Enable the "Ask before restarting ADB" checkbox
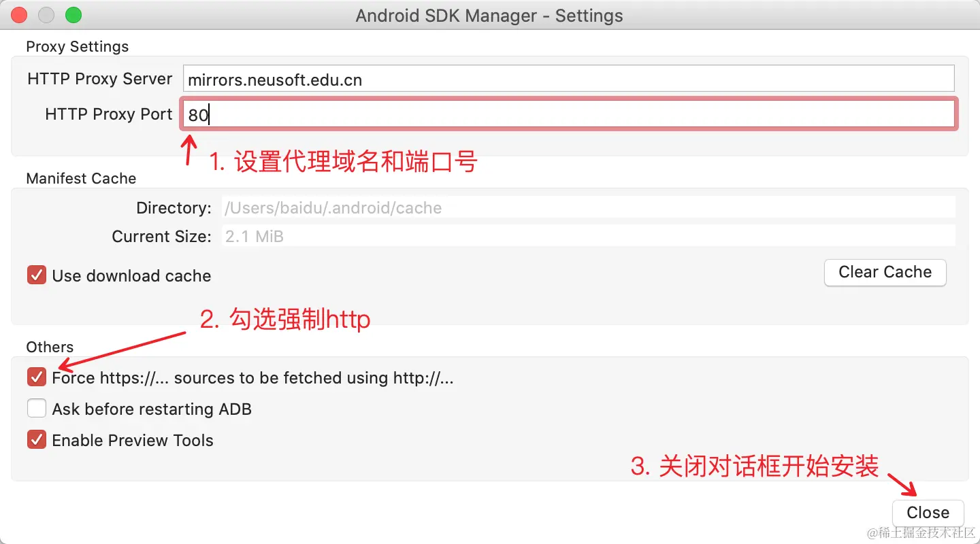 click(37, 408)
